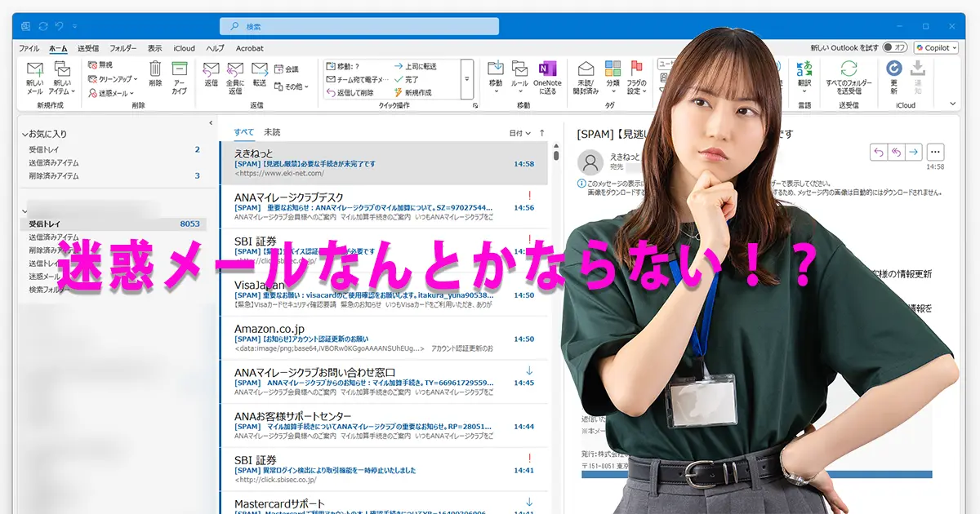Reply to the message with 返信

point(211,74)
